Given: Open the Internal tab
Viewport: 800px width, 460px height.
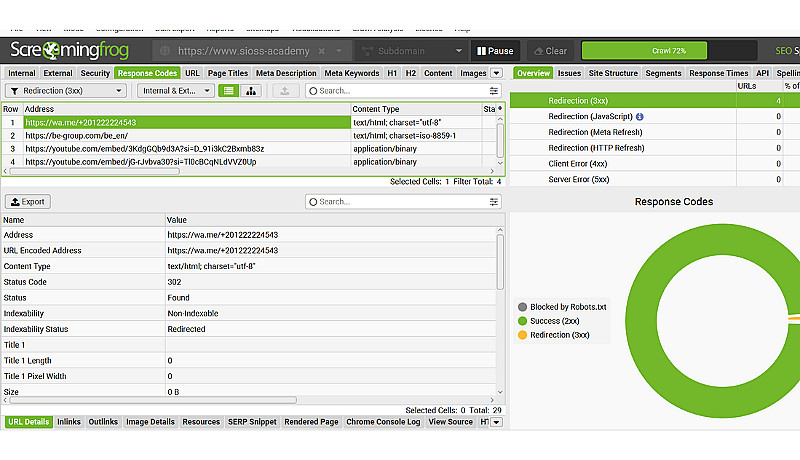Looking at the screenshot, I should [x=22, y=73].
